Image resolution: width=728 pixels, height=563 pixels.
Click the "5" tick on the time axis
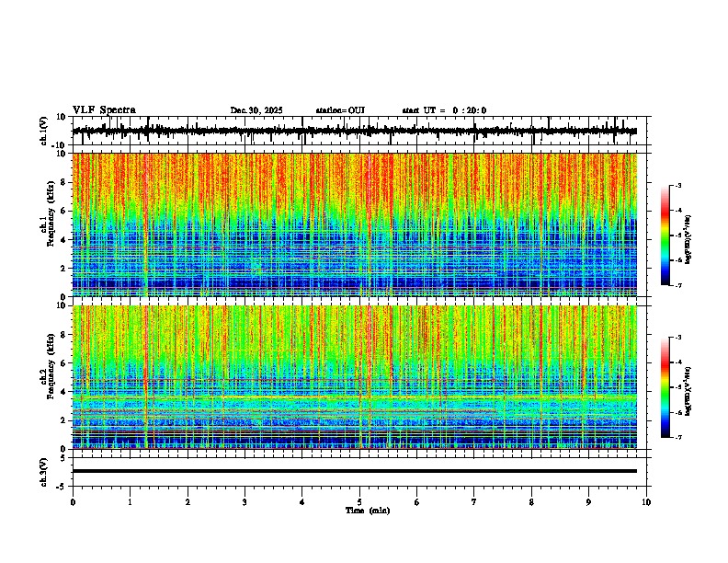point(359,502)
